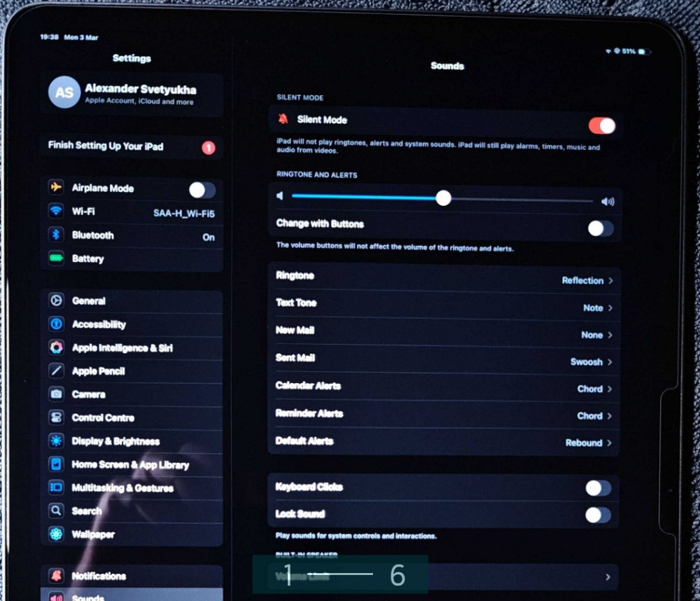
Task: Disable the Silent Mode switch
Action: click(x=601, y=125)
